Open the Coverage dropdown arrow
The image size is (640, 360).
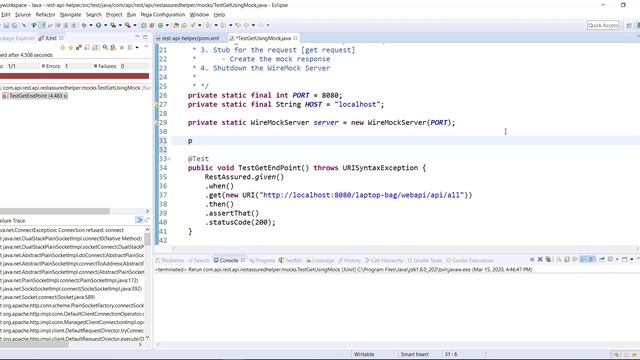(x=120, y=25)
